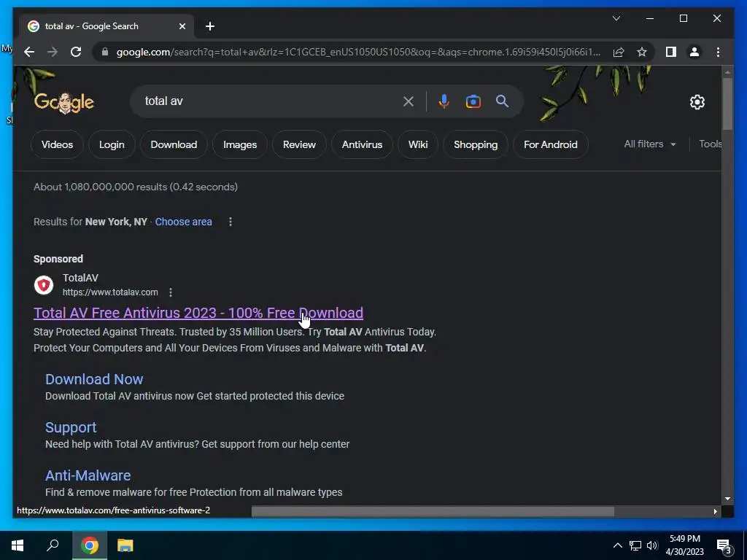
Task: Click the address bar URL
Action: 358,52
